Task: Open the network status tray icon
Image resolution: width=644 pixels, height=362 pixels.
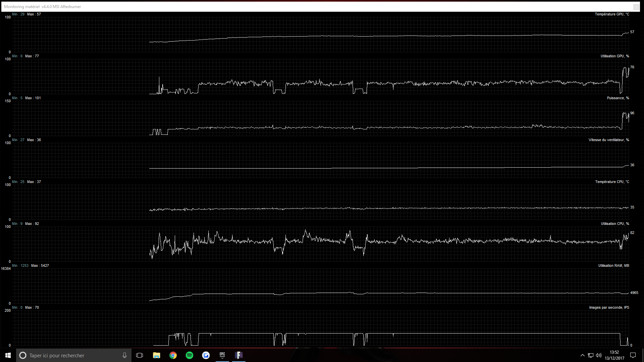Action: pos(591,355)
